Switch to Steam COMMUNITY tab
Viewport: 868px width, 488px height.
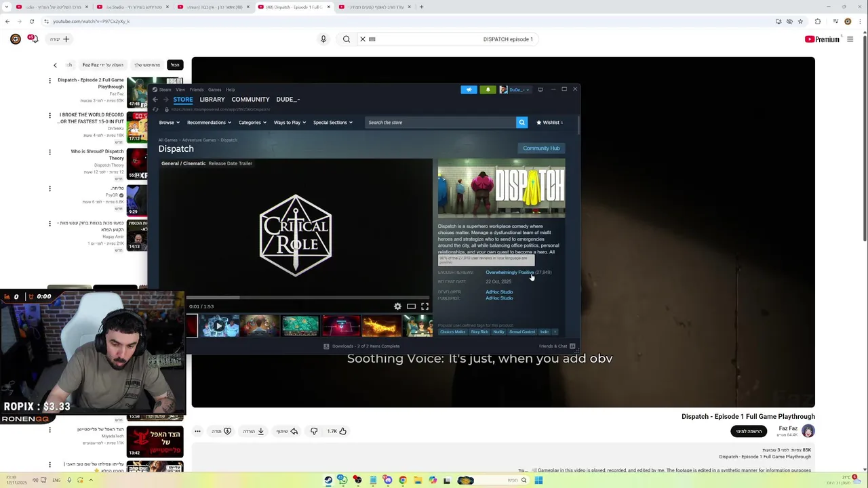tap(250, 100)
